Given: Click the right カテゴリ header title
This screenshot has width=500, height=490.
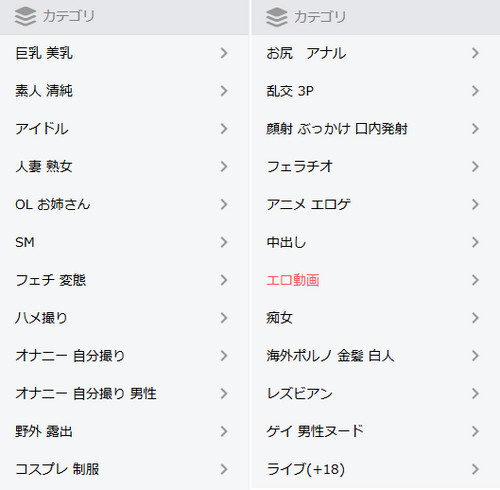Looking at the screenshot, I should point(320,17).
